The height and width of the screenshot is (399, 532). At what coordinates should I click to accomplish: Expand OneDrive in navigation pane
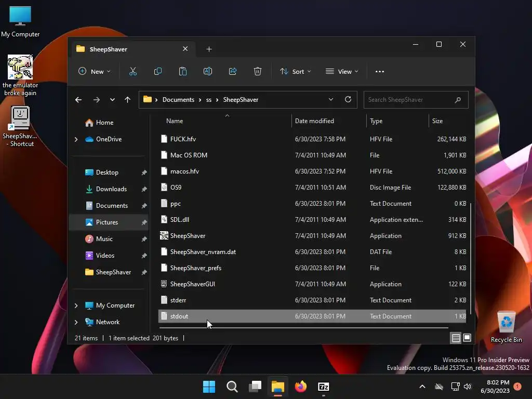(76, 139)
